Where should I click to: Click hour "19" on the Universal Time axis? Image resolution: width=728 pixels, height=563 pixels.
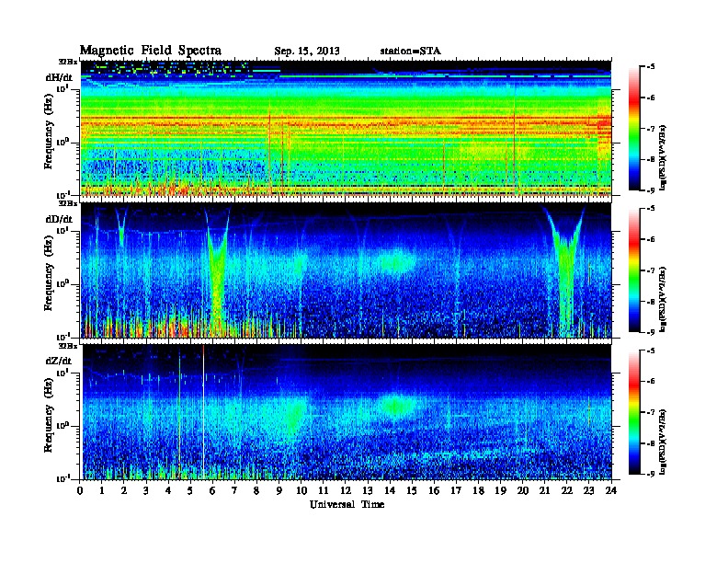(x=500, y=490)
